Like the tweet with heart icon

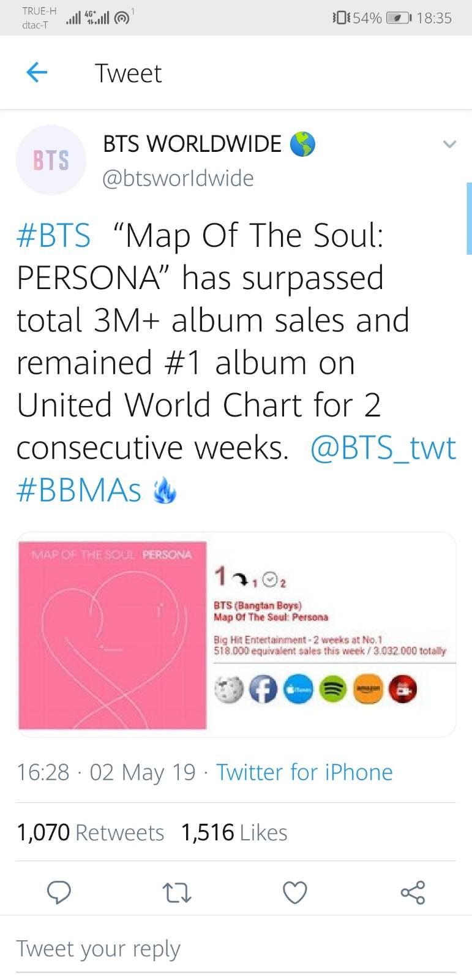(294, 892)
